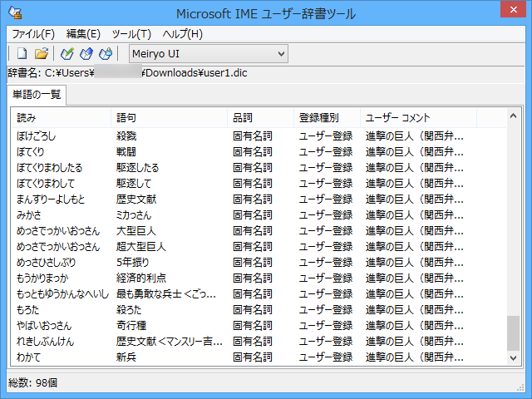Sort by the 品詞 column header
Image resolution: width=532 pixels, height=399 pixels.
260,118
